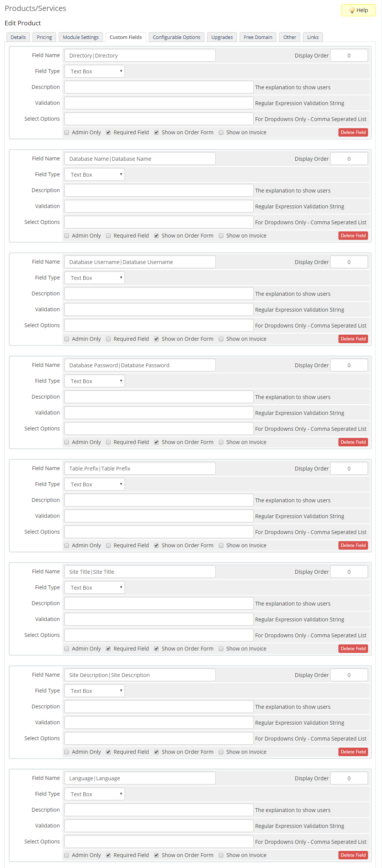Check Required Field for Database Name
The width and height of the screenshot is (382, 868).
coord(108,236)
